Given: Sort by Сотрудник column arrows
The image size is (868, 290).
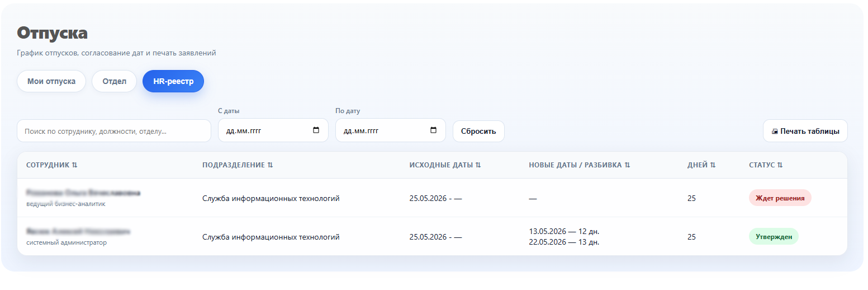Looking at the screenshot, I should [74, 165].
